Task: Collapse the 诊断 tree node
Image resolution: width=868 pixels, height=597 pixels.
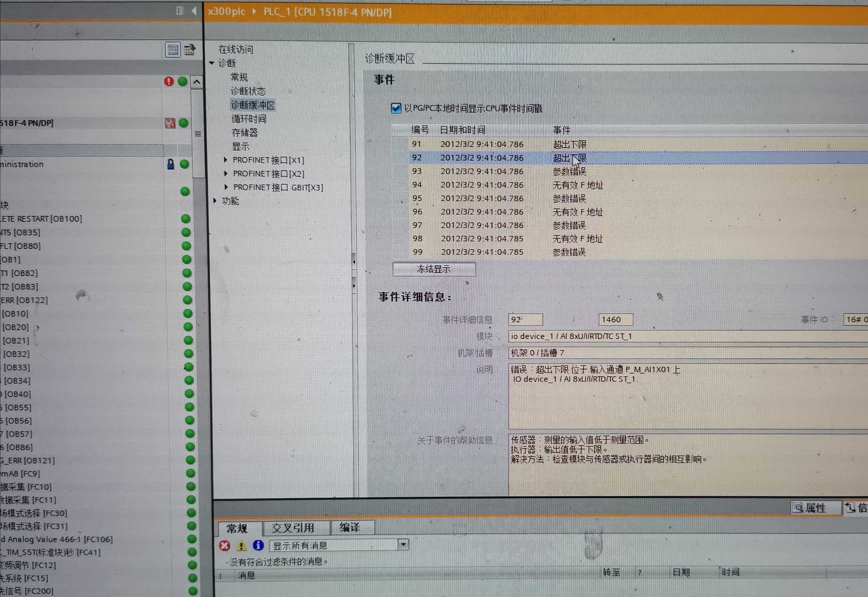Action: coord(212,63)
